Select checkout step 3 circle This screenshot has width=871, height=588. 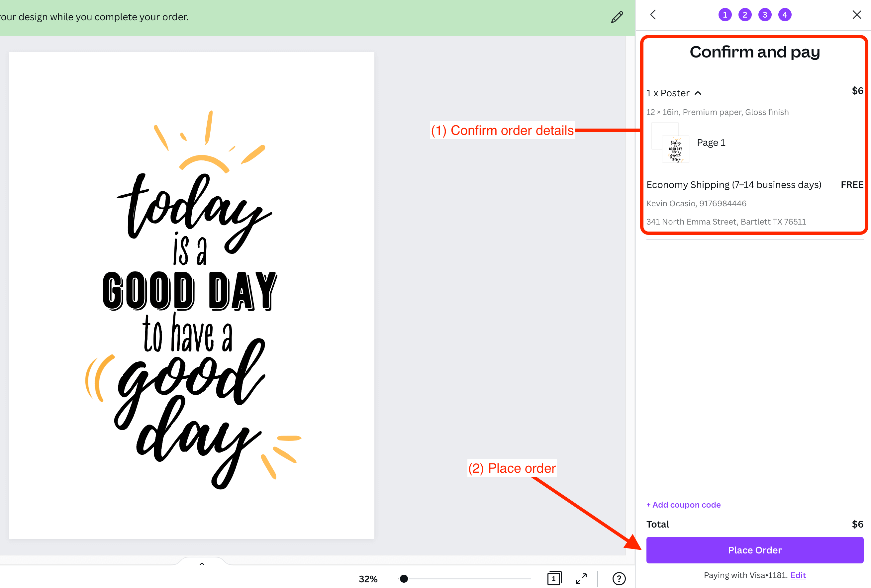coord(765,15)
